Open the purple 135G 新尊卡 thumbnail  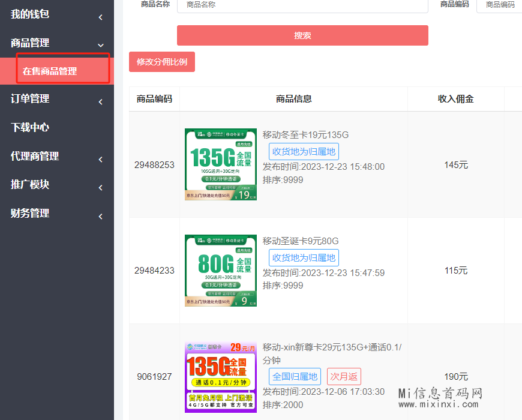pos(221,376)
